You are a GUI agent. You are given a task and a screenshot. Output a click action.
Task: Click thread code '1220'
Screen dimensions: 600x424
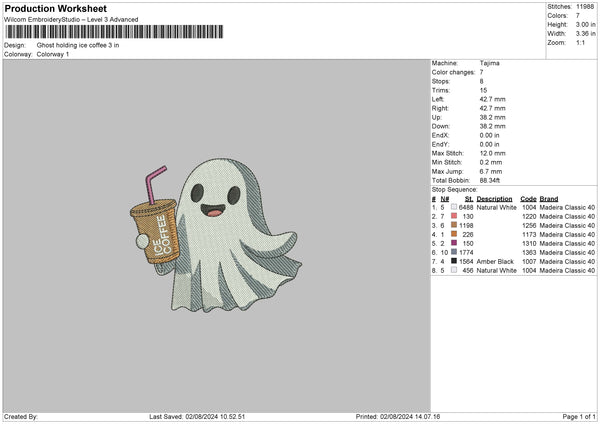coord(529,217)
